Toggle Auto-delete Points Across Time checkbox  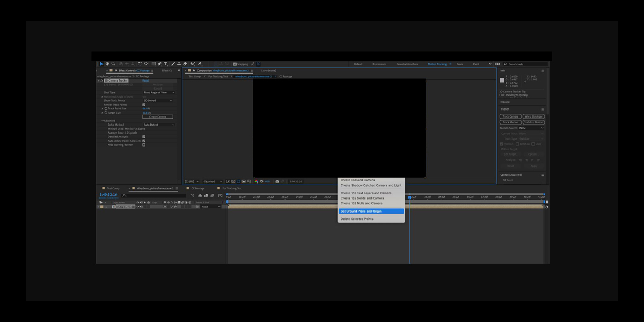144,141
